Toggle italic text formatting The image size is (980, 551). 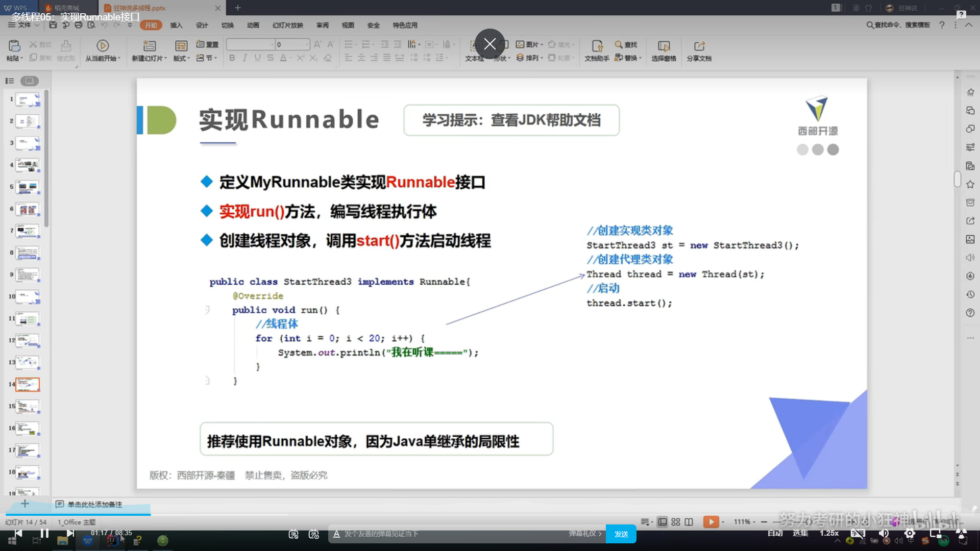pyautogui.click(x=245, y=58)
